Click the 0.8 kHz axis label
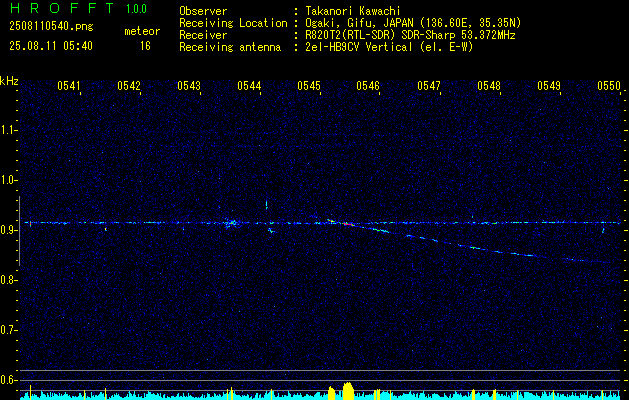629x400 pixels. pyautogui.click(x=8, y=280)
